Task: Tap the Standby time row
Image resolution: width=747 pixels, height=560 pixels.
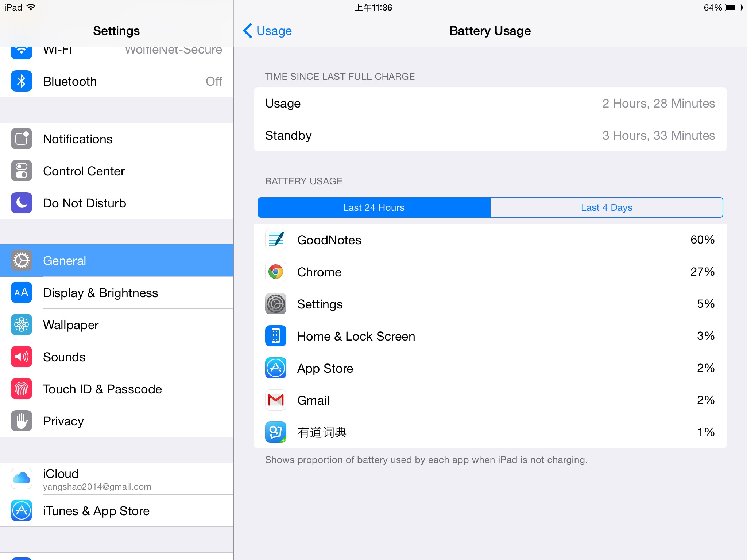Action: click(490, 135)
